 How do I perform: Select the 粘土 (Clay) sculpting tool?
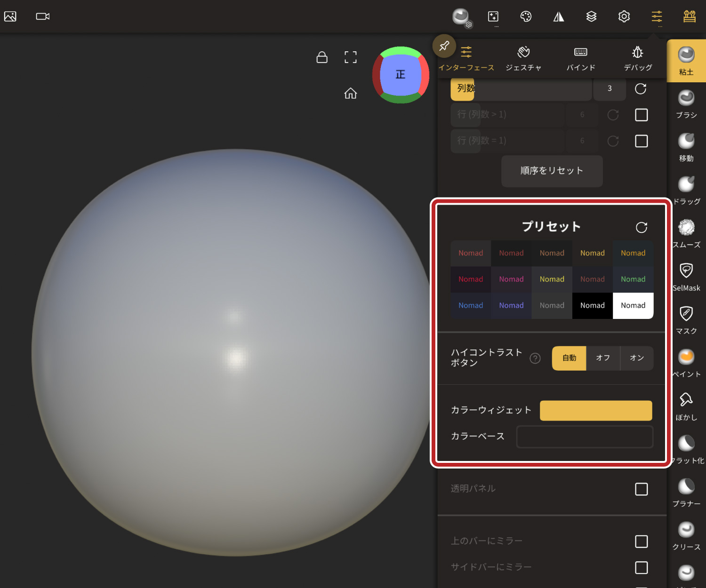[686, 60]
